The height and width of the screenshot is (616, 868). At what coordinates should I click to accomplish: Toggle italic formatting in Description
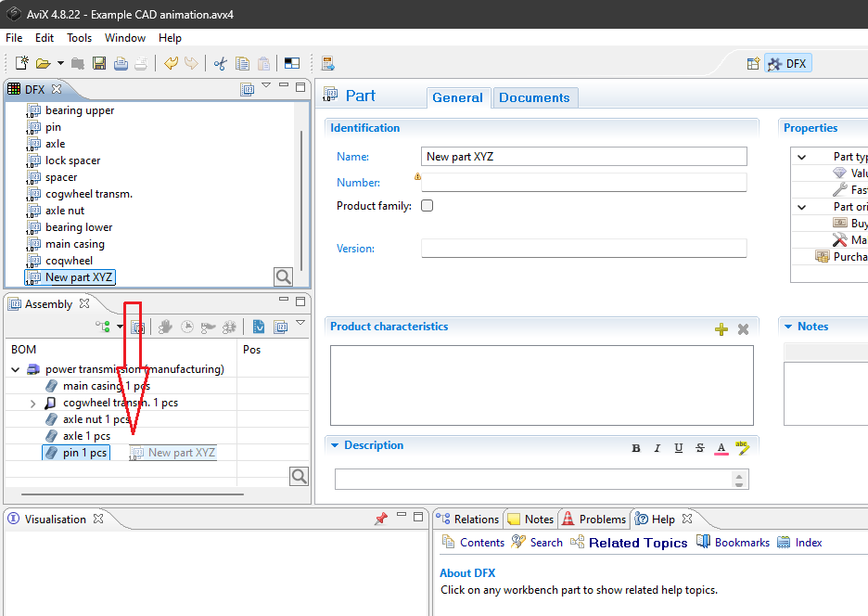(657, 448)
